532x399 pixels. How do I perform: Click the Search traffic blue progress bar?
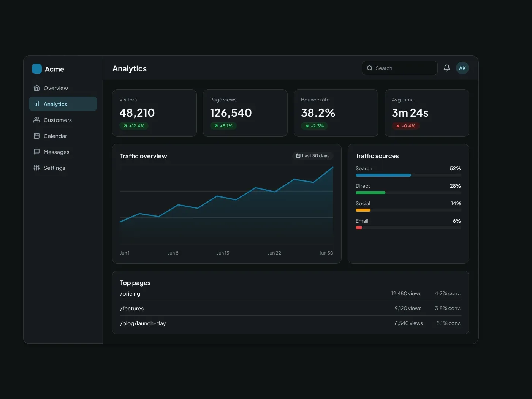point(383,175)
